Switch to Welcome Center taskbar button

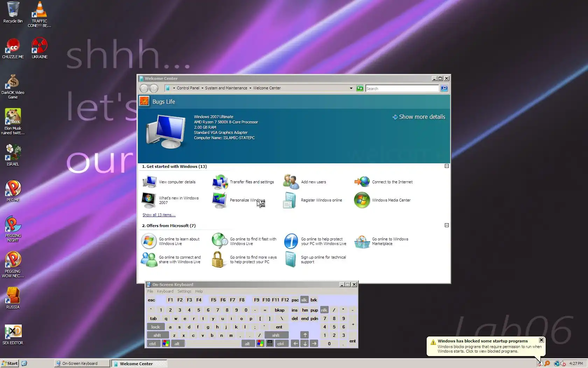(139, 363)
